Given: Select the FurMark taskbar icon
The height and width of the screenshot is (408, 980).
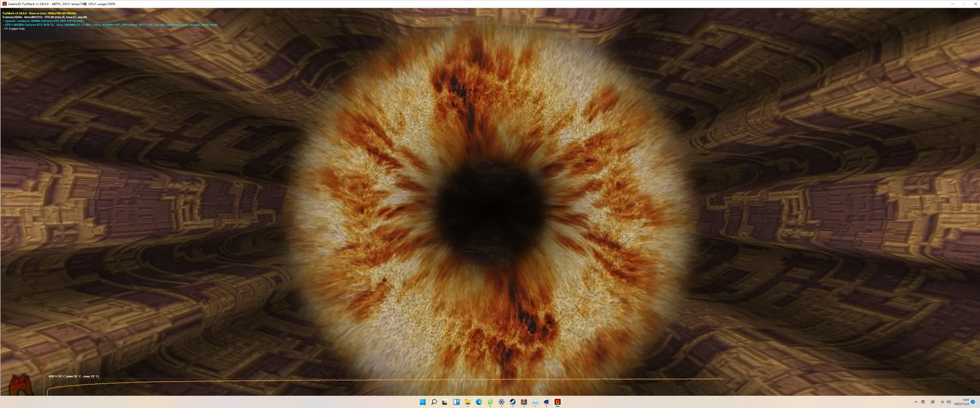Looking at the screenshot, I should [x=557, y=402].
